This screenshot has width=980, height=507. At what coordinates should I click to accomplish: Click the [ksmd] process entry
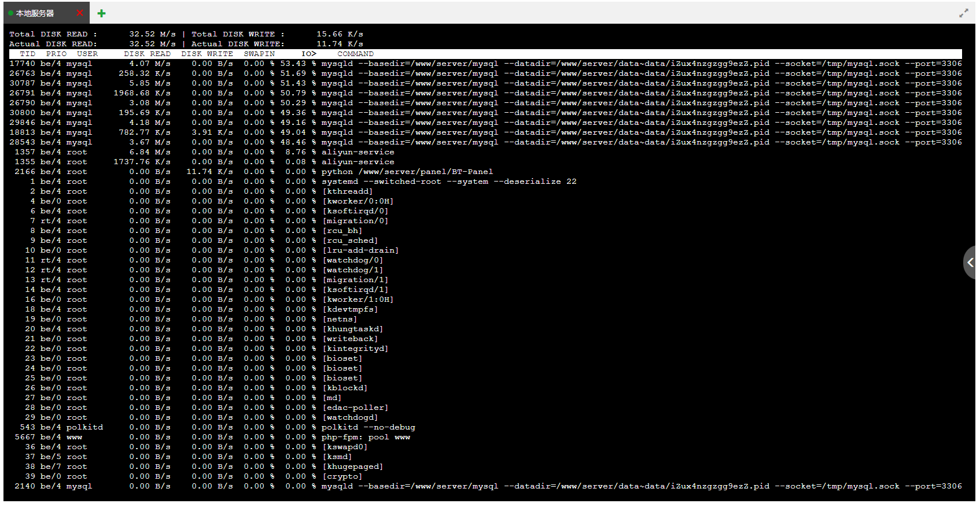click(x=337, y=457)
